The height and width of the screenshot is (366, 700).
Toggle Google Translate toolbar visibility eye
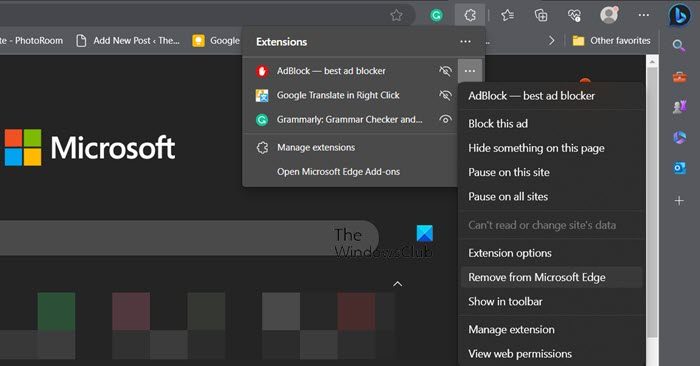pyautogui.click(x=445, y=95)
